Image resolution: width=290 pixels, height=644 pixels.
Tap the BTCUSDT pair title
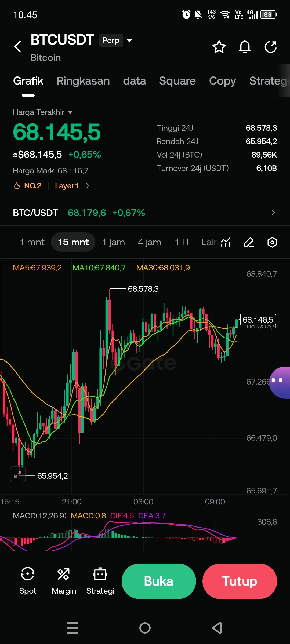coord(62,40)
